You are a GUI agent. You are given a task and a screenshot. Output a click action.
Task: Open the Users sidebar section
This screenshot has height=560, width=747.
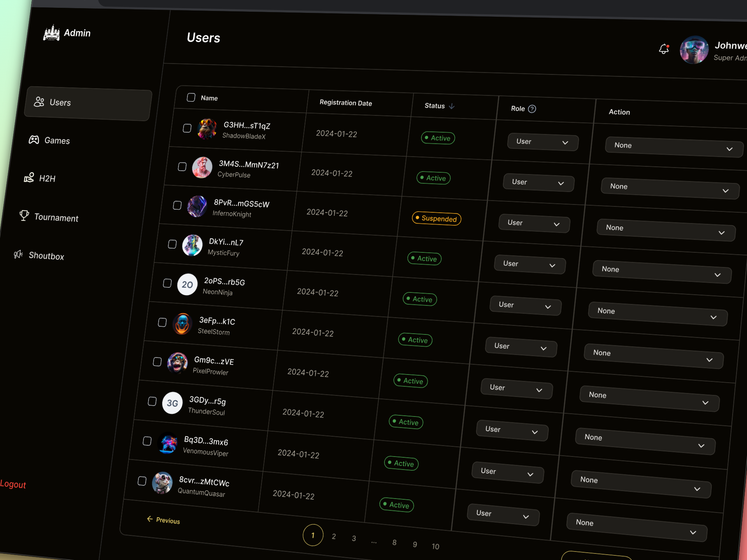pos(88,103)
